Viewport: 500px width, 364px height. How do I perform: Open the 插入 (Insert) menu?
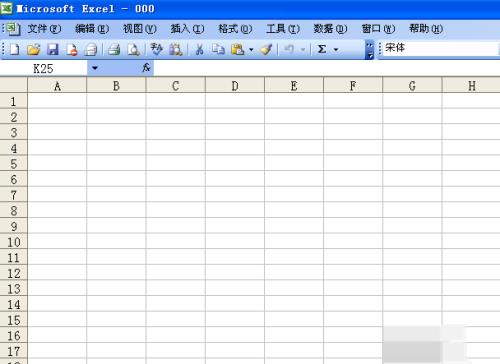click(187, 29)
